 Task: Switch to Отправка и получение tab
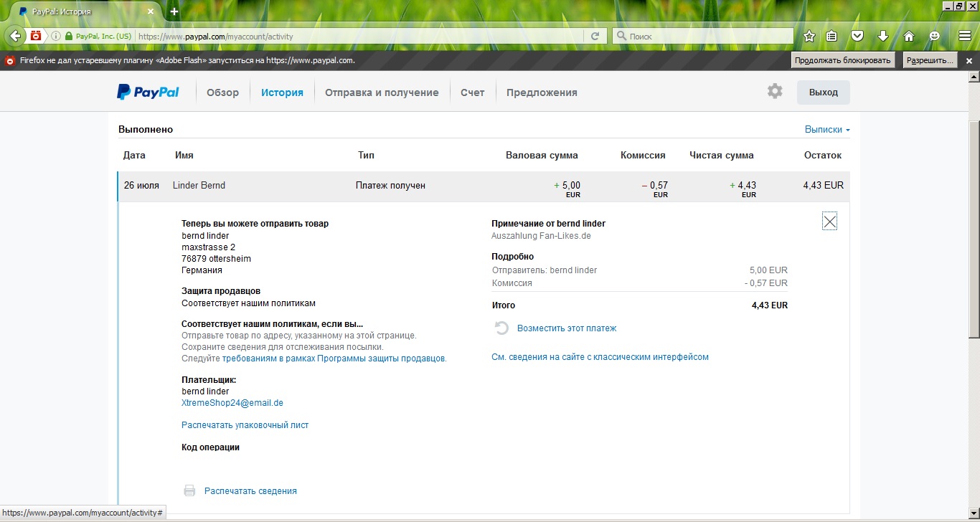(x=382, y=92)
